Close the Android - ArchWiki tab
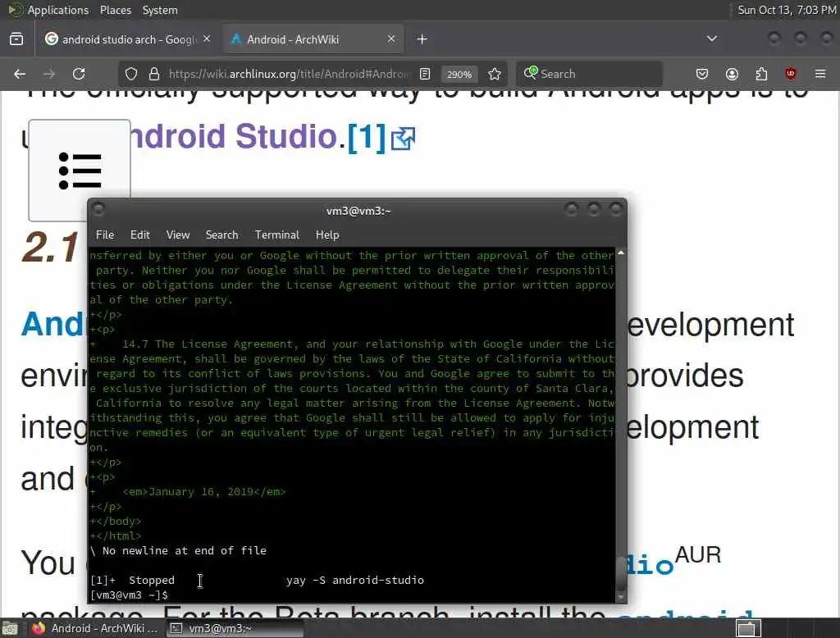This screenshot has height=638, width=840. tap(391, 39)
